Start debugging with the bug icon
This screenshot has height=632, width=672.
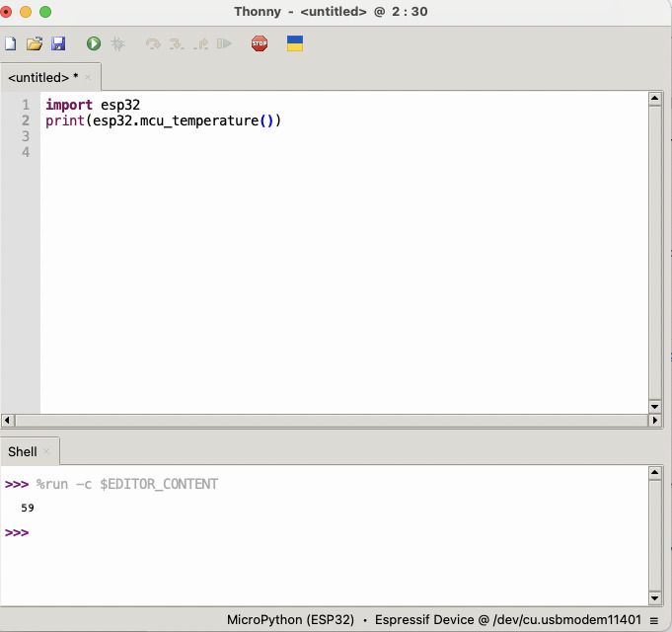(x=117, y=43)
